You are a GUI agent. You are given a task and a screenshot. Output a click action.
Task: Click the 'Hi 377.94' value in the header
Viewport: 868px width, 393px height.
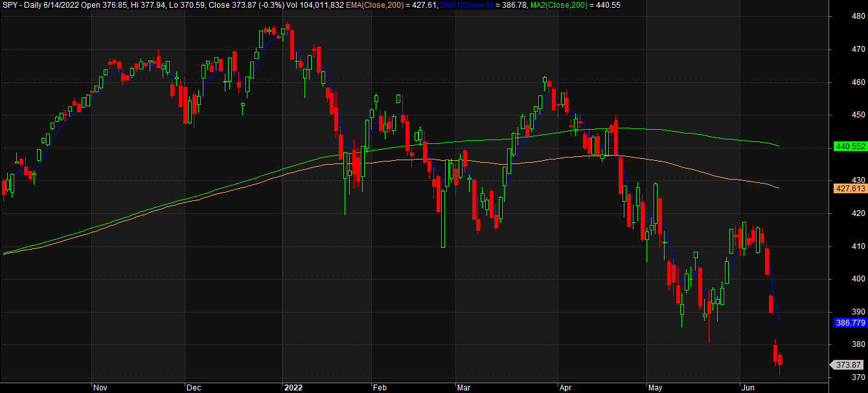[x=148, y=5]
